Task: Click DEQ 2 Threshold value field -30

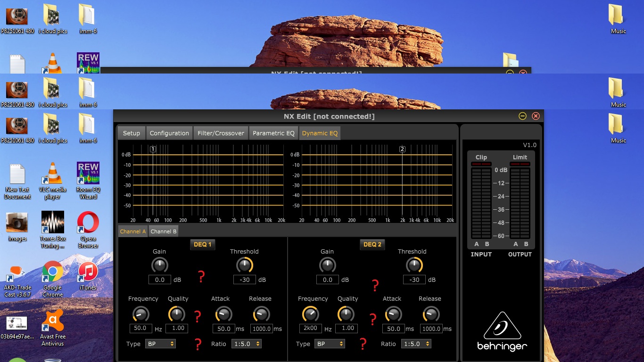Action: 414,280
